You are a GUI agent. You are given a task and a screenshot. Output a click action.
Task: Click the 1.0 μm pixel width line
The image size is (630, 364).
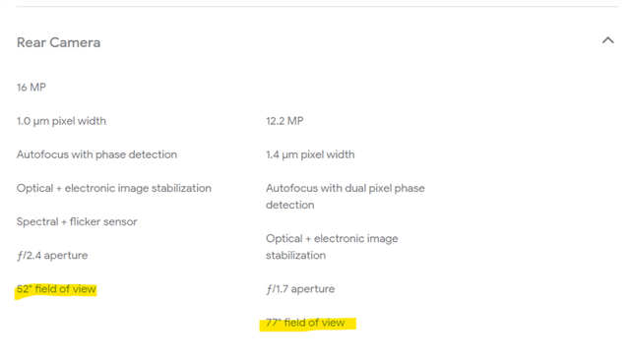tap(61, 121)
